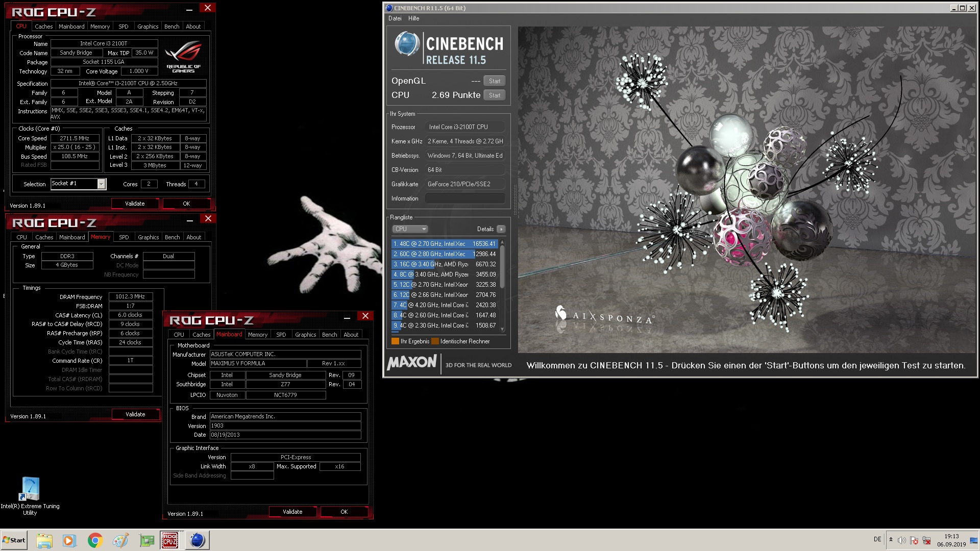Click the brown Identischer Rechner color swatch
This screenshot has height=551, width=980.
point(435,341)
